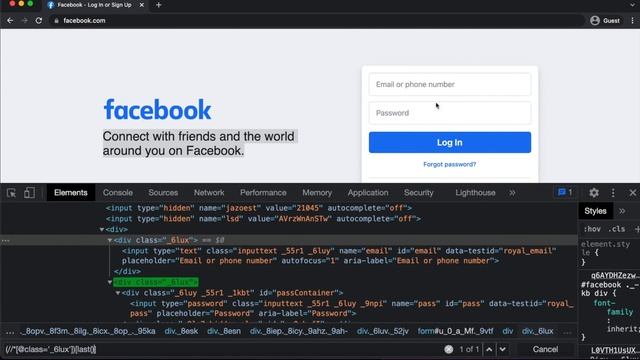Collapse the selected div class _6lux node
This screenshot has height=360, width=640.
(110, 240)
